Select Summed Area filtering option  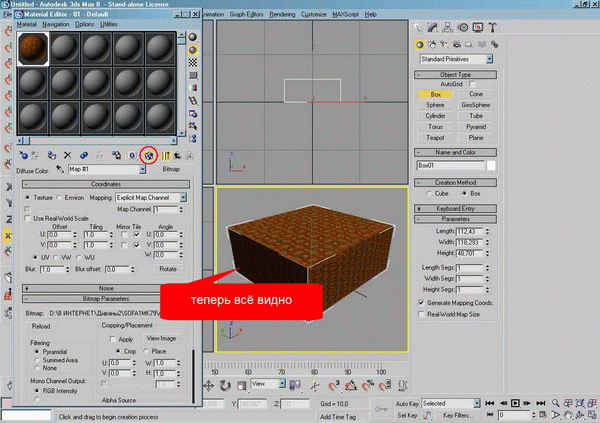38,361
